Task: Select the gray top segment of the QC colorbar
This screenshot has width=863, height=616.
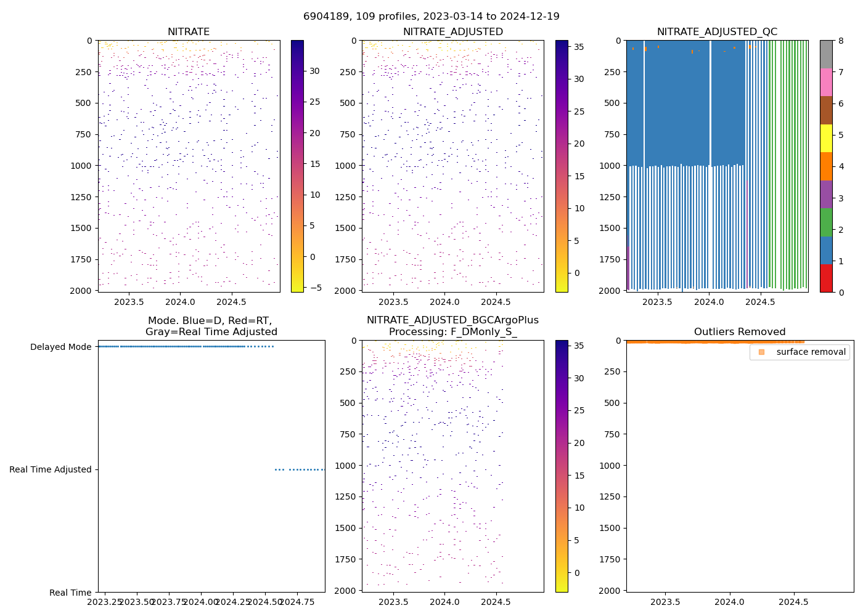Action: 826,54
